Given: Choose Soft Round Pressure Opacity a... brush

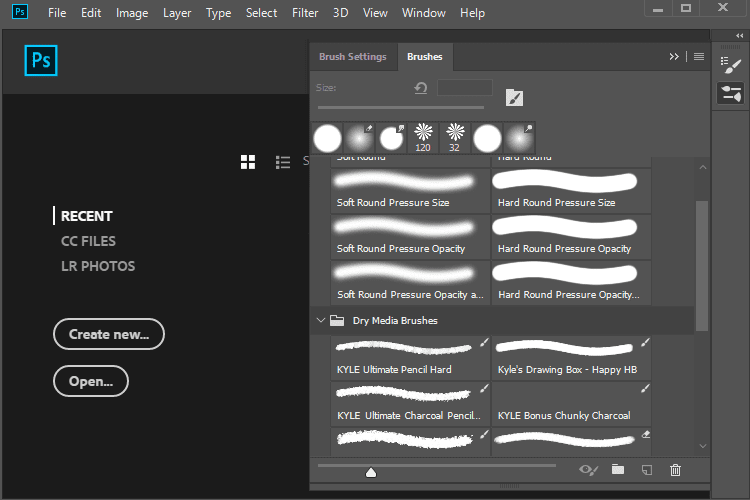Looking at the screenshot, I should tap(410, 282).
